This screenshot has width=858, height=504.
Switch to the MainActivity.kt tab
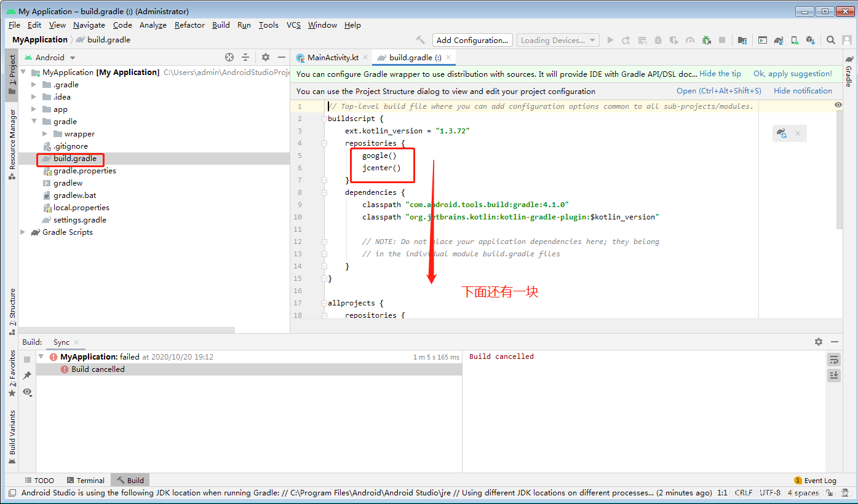tap(333, 57)
